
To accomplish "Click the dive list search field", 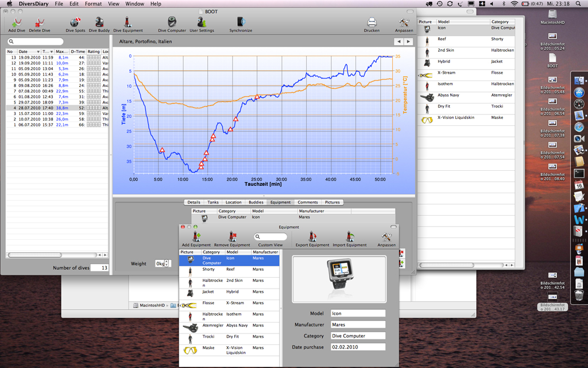I will coord(35,41).
